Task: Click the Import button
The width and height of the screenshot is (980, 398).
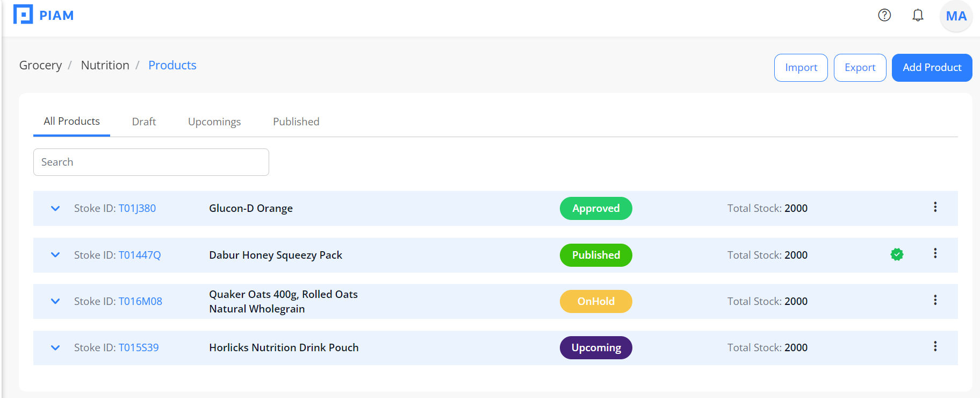Action: 801,68
